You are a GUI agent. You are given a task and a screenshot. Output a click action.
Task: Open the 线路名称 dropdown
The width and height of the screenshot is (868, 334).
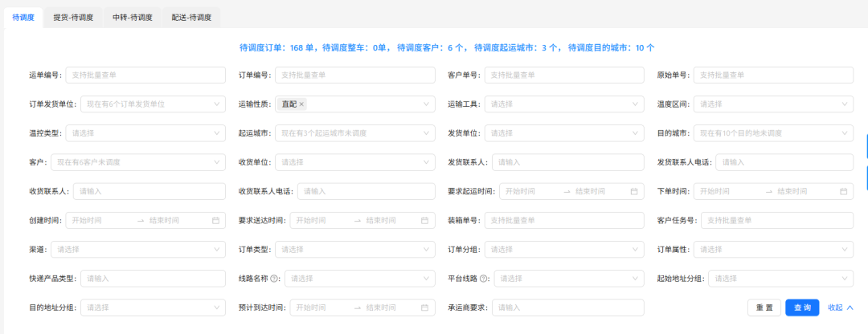point(360,279)
